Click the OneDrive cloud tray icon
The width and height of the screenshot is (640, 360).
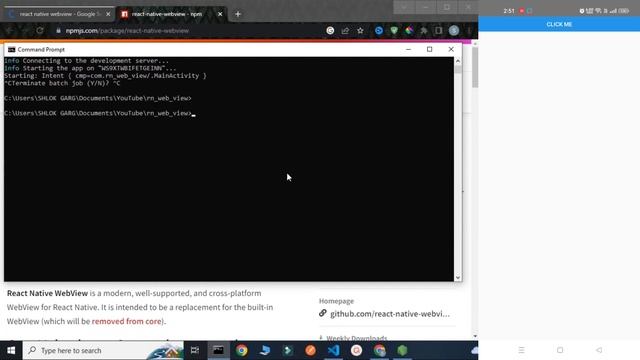tap(474, 350)
